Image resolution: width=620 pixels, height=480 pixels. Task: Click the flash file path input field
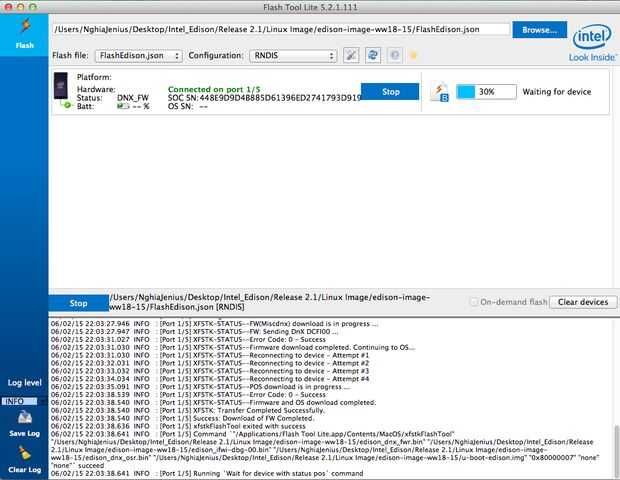click(x=281, y=30)
